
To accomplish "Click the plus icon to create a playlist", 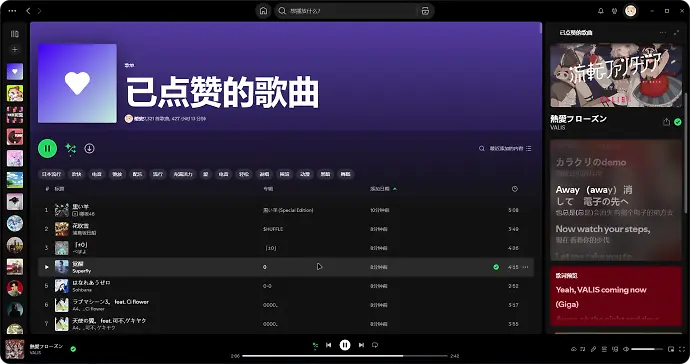I will pyautogui.click(x=15, y=49).
